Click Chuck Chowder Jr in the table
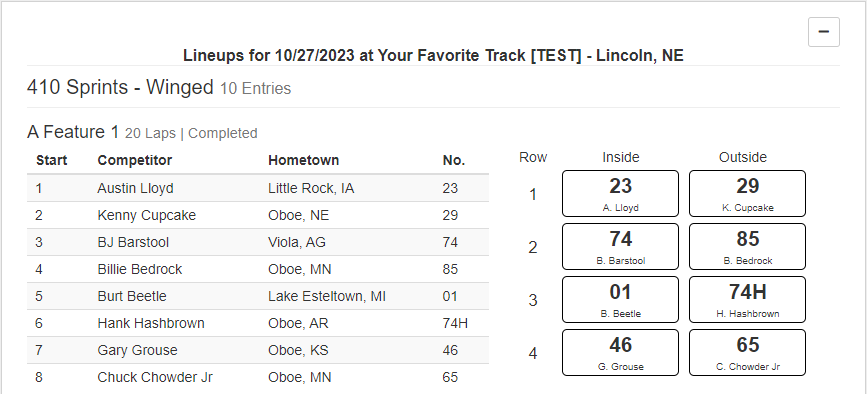 click(155, 377)
